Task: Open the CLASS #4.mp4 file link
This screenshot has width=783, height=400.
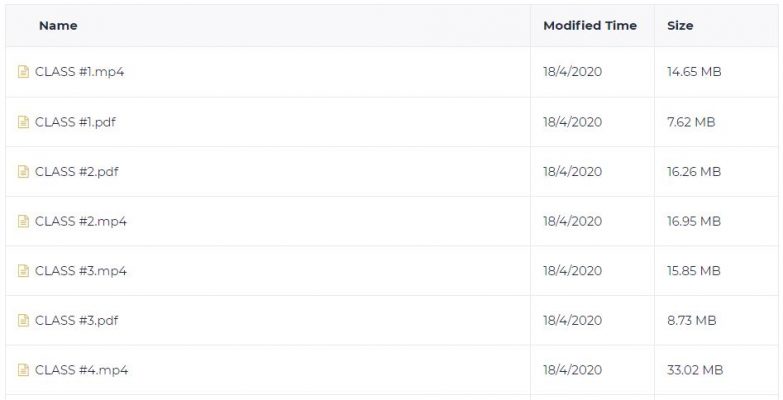Action: [x=81, y=370]
